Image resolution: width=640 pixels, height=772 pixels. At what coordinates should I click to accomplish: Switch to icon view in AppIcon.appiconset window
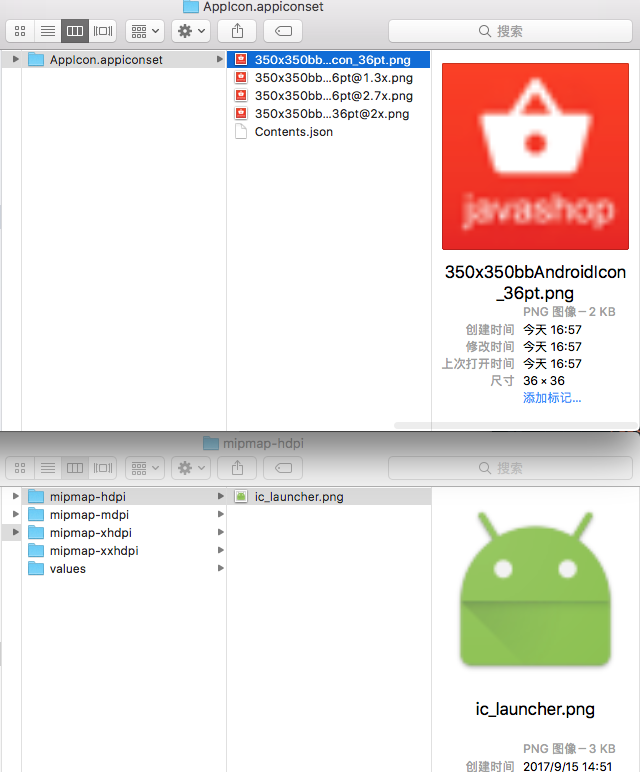[x=20, y=31]
